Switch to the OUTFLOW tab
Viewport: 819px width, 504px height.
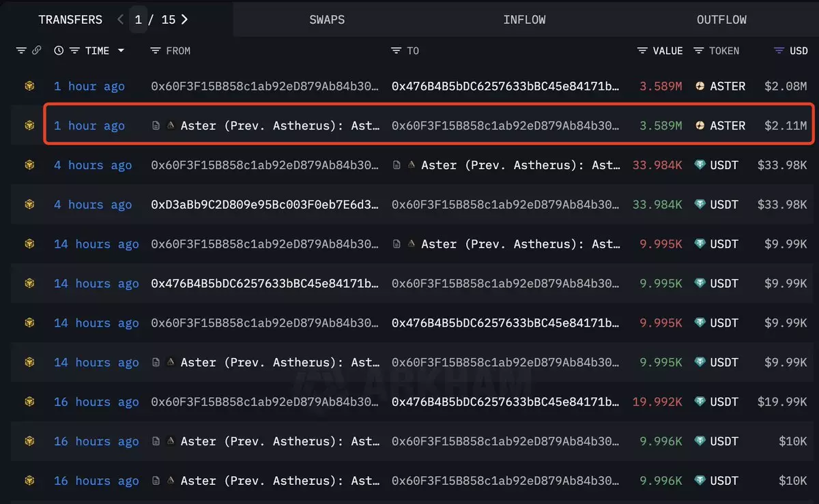[x=721, y=19]
